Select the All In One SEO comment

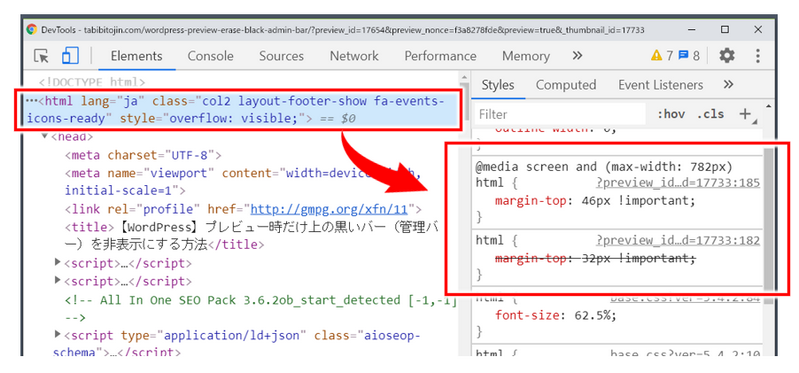coord(260,308)
